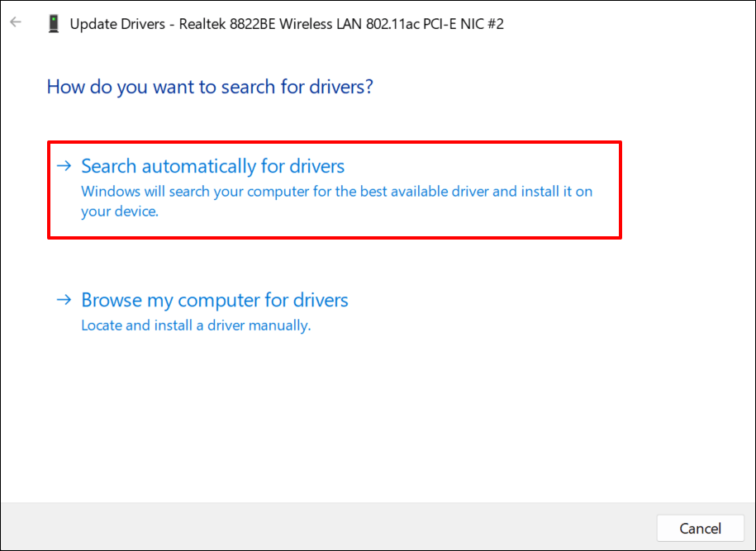Click the 'your device.' description line
Screen dimensions: 756x551
120,211
